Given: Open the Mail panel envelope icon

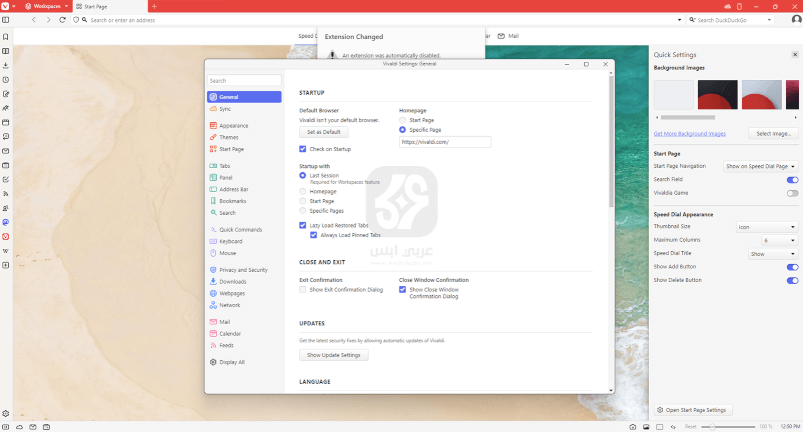Looking at the screenshot, I should click(6, 151).
